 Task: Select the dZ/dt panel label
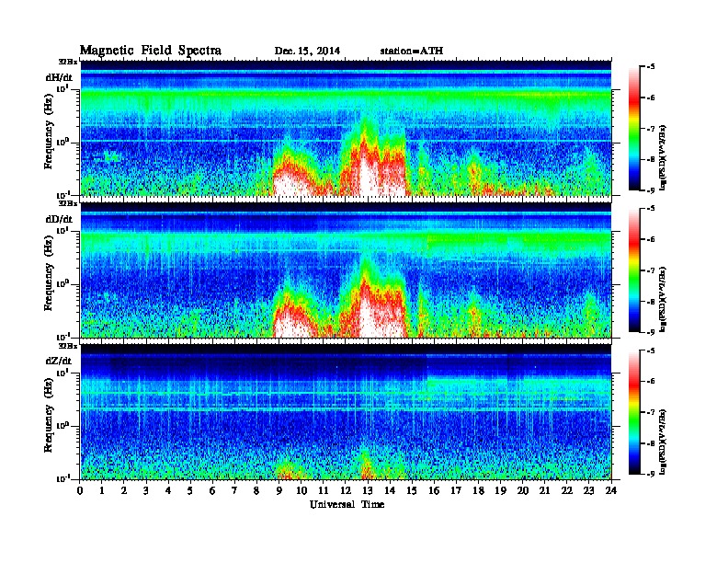pos(59,361)
